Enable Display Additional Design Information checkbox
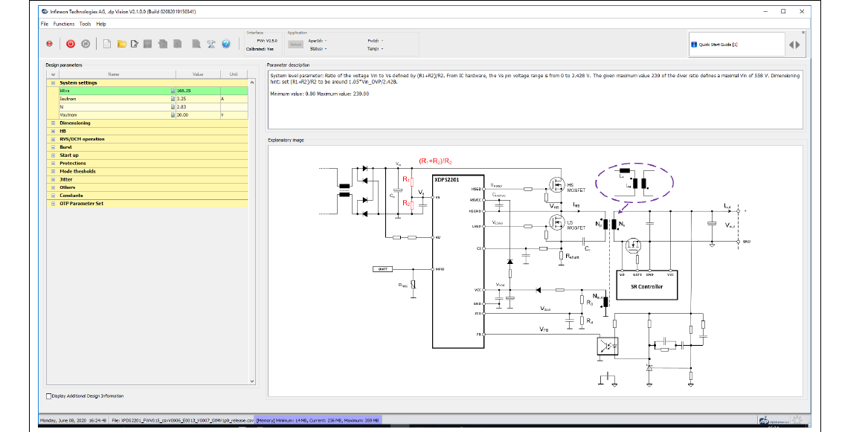This screenshot has height=432, width=868. [48, 396]
